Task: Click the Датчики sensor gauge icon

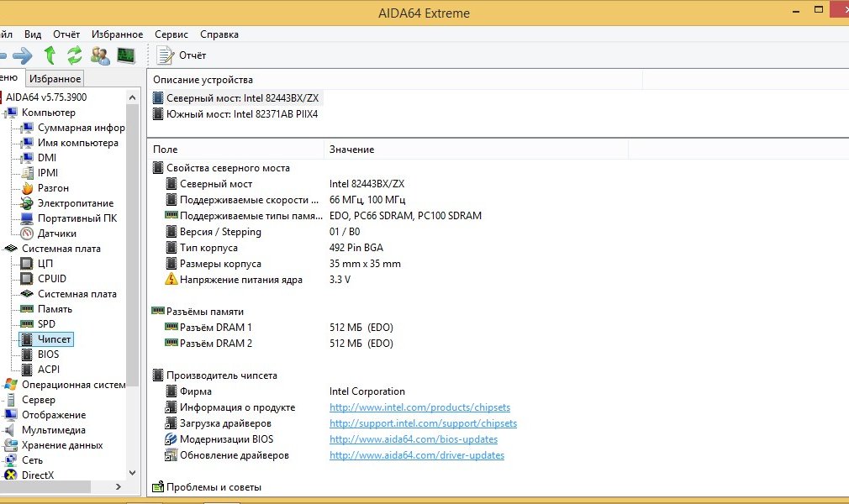Action: click(x=27, y=234)
